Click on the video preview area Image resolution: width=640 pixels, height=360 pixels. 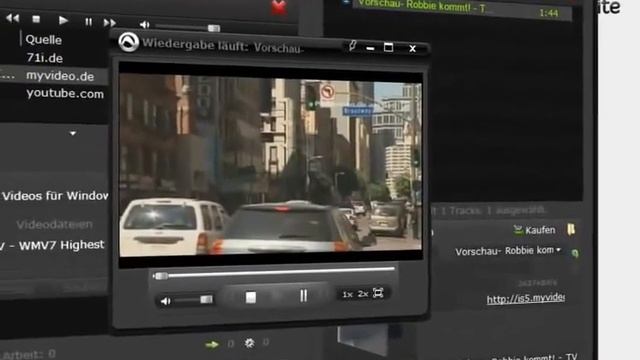tap(271, 165)
